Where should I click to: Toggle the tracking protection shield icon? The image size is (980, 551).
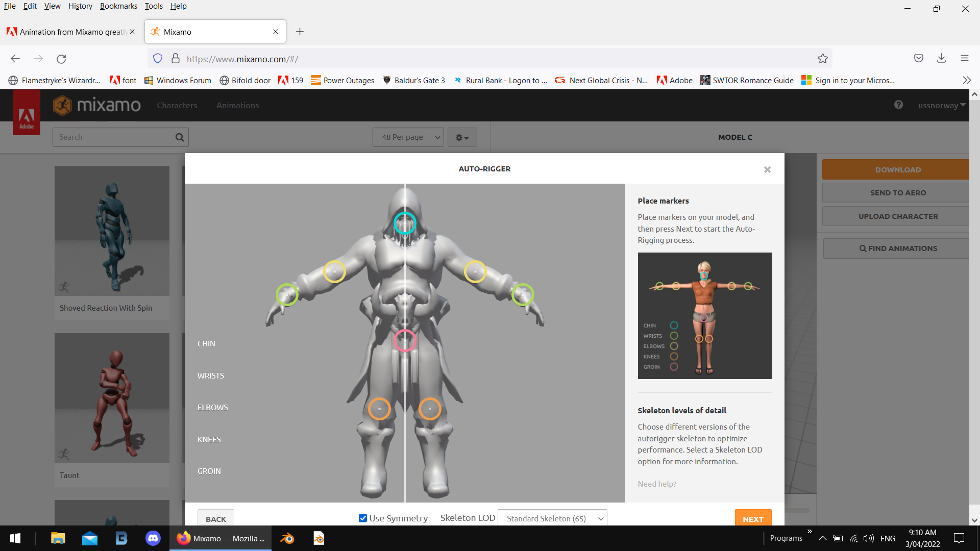[x=157, y=58]
